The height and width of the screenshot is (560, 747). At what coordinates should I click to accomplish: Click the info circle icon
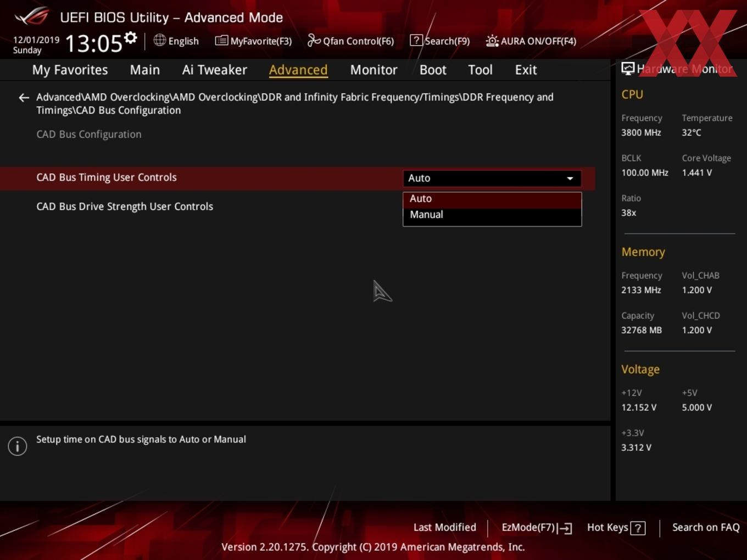pyautogui.click(x=18, y=446)
